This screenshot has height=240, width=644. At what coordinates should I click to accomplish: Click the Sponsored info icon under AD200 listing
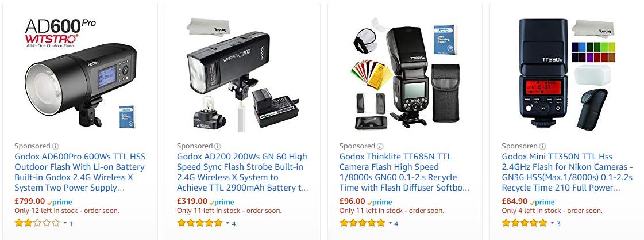point(218,146)
